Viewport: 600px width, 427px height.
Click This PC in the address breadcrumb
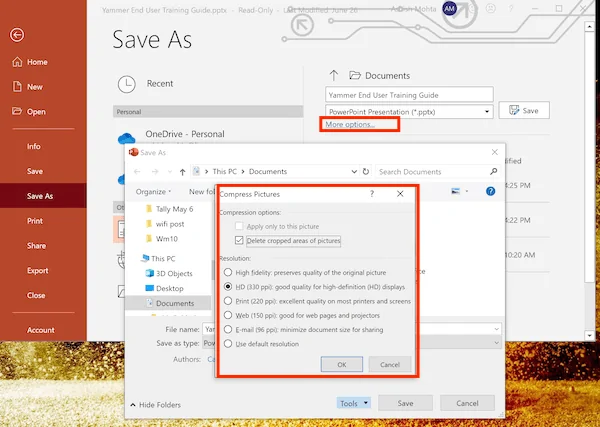pyautogui.click(x=225, y=171)
